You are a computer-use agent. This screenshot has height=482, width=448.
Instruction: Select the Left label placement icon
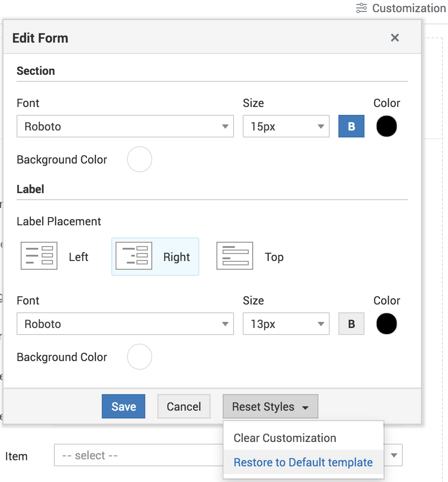coord(39,256)
